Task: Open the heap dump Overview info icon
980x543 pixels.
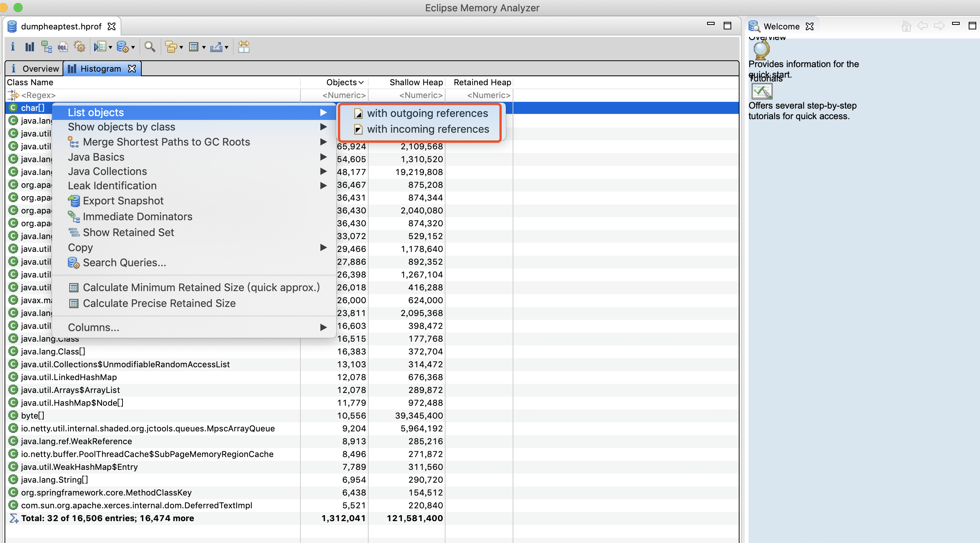Action: [x=12, y=46]
